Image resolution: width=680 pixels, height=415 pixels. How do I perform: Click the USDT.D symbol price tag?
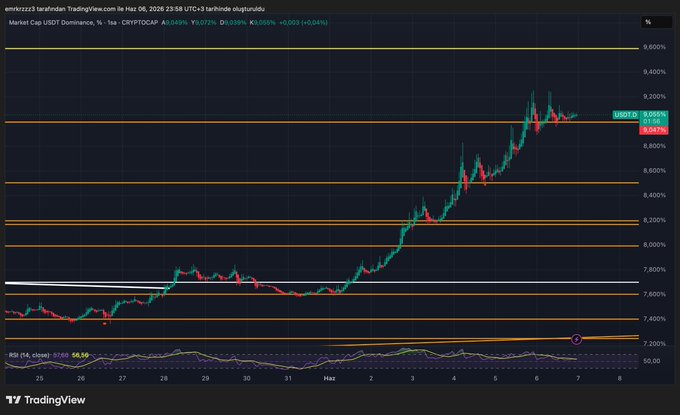[x=625, y=114]
